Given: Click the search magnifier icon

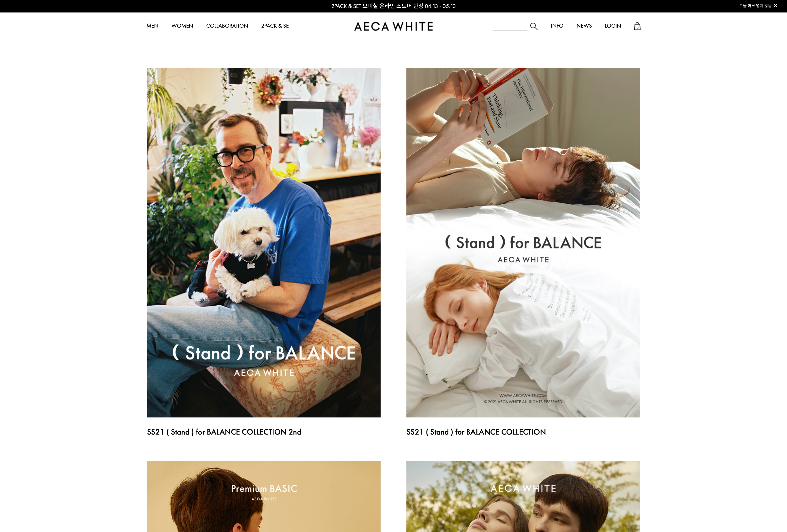Looking at the screenshot, I should click(x=534, y=26).
